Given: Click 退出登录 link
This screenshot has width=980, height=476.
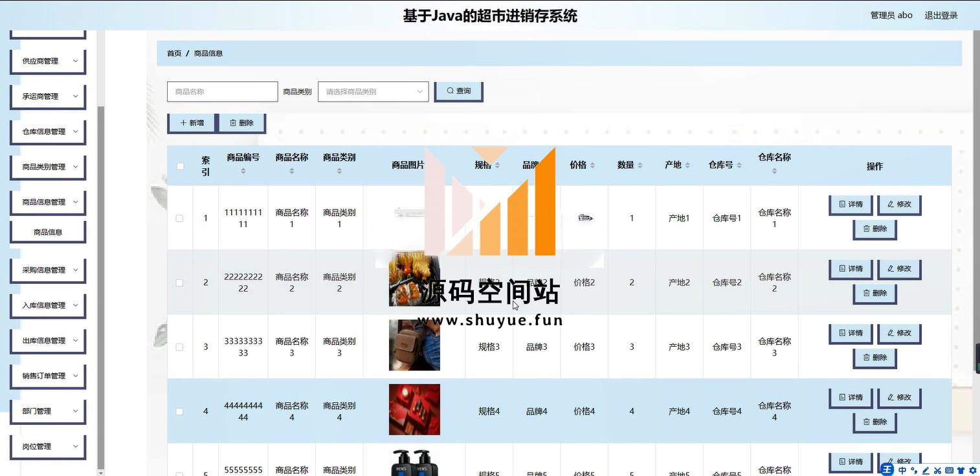Looking at the screenshot, I should pyautogui.click(x=941, y=16).
